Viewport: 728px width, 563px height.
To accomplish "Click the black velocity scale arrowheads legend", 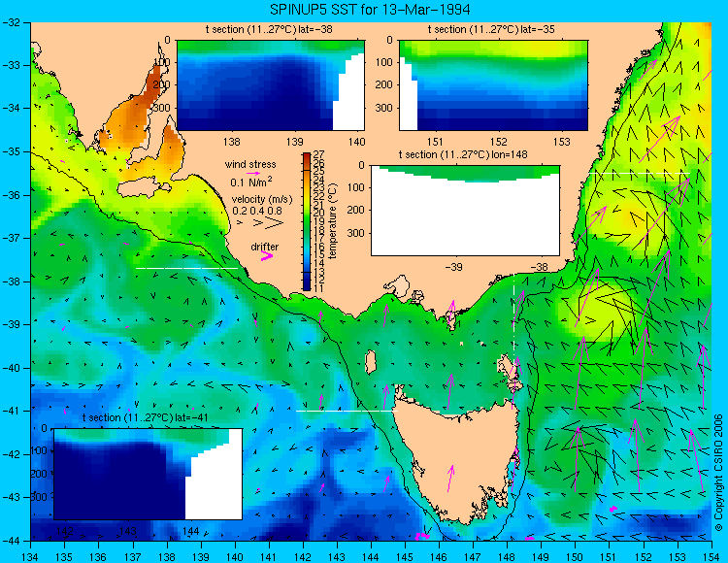I will [260, 223].
